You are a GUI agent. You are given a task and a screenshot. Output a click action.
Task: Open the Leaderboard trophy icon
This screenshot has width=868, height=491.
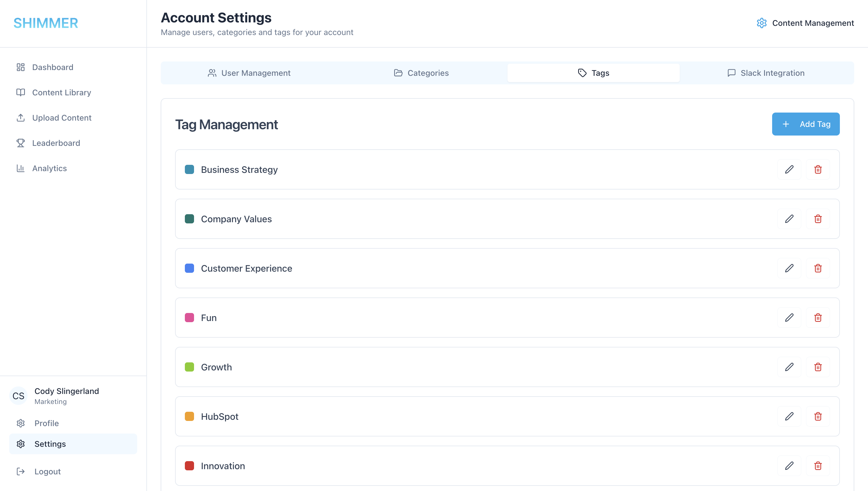[x=21, y=143]
